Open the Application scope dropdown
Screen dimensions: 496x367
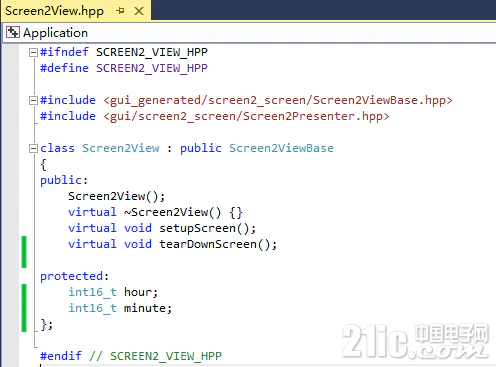pos(249,33)
